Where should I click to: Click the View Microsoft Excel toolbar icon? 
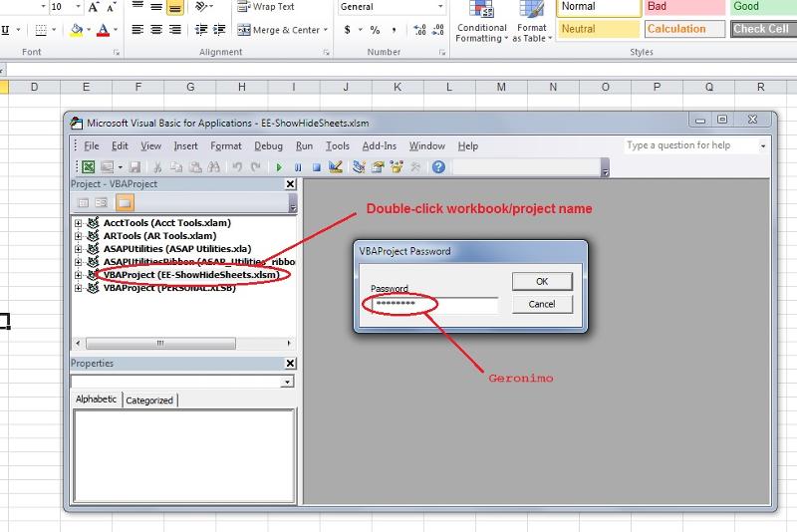point(88,167)
